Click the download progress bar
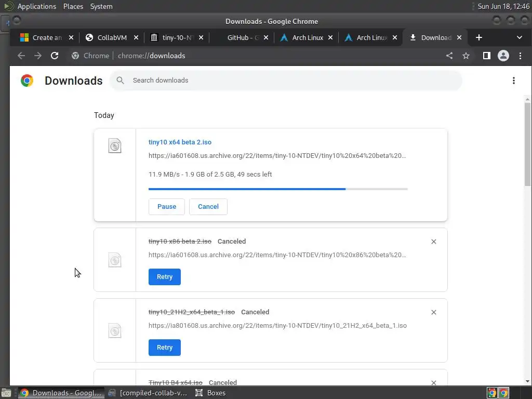Image resolution: width=532 pixels, height=399 pixels. pyautogui.click(x=278, y=189)
